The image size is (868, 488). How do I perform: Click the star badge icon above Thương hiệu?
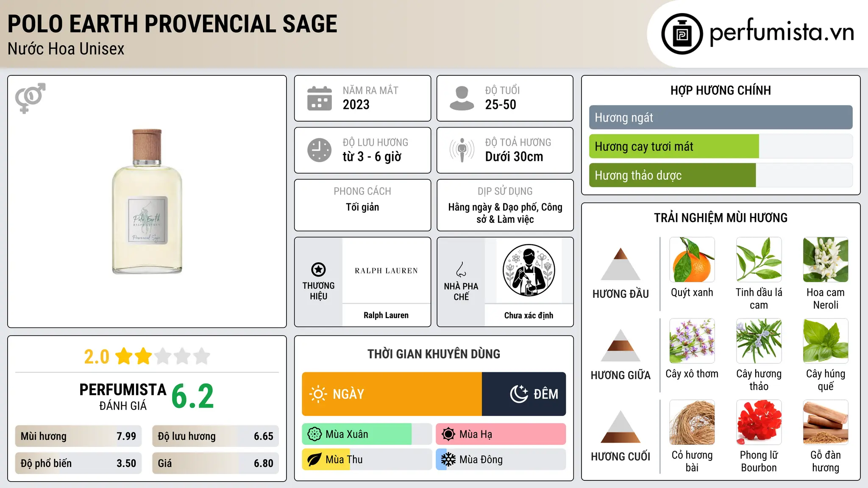tap(318, 269)
